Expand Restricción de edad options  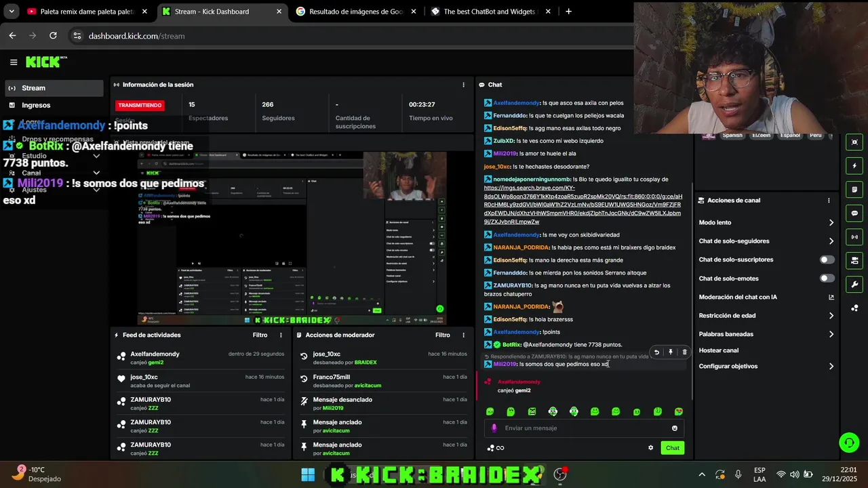point(831,316)
